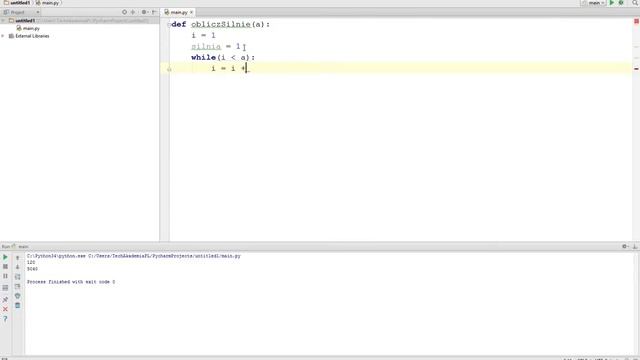Switch to the main.py editor tab

[178, 13]
